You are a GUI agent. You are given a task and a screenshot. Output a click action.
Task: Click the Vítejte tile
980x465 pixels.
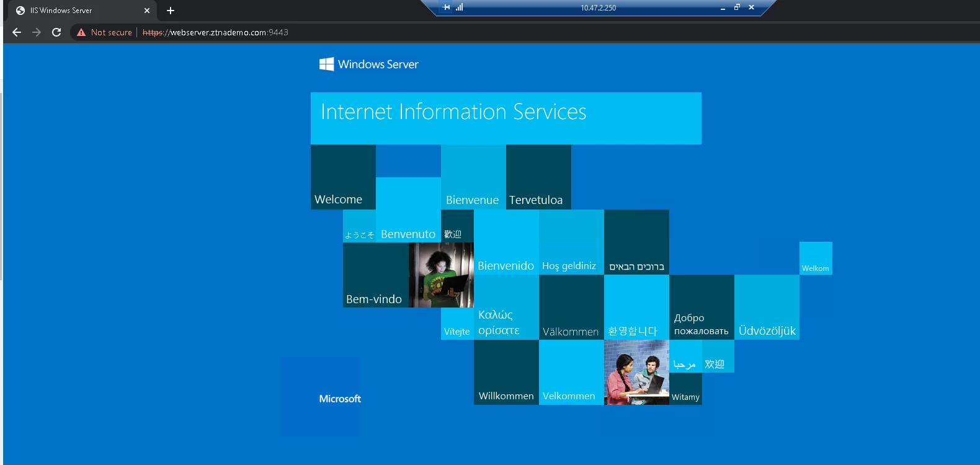pyautogui.click(x=457, y=324)
